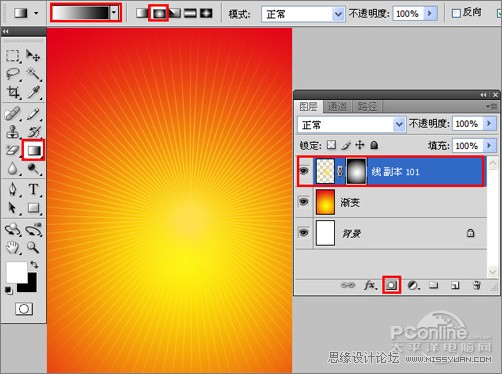This screenshot has height=374, width=502.
Task: Toggle lock all icon
Action: pyautogui.click(x=374, y=145)
